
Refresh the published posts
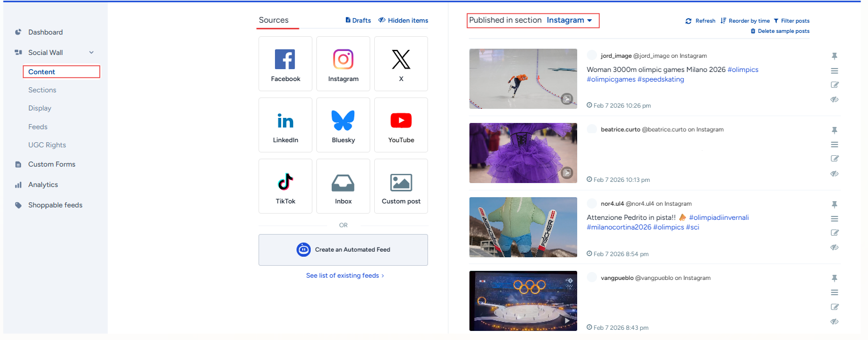[700, 21]
